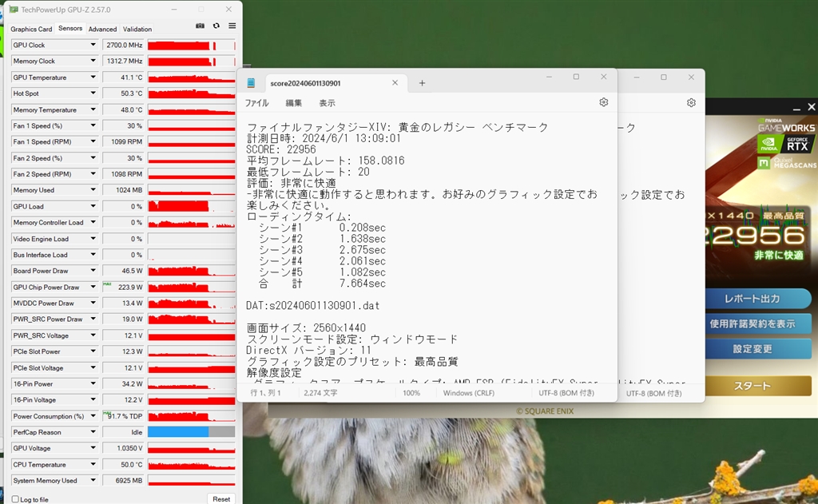Click the GPU-Z app icon in title bar
The width and height of the screenshot is (818, 504).
(14, 10)
